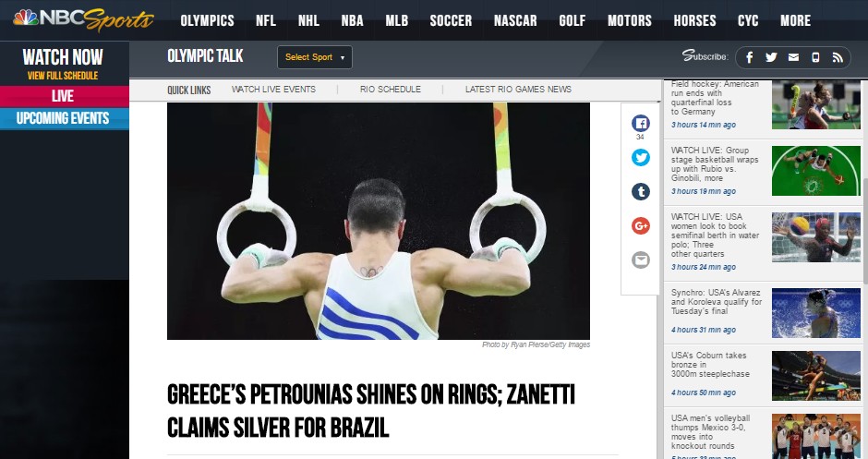Open the RIO SCHEDULE quick link

pos(391,90)
